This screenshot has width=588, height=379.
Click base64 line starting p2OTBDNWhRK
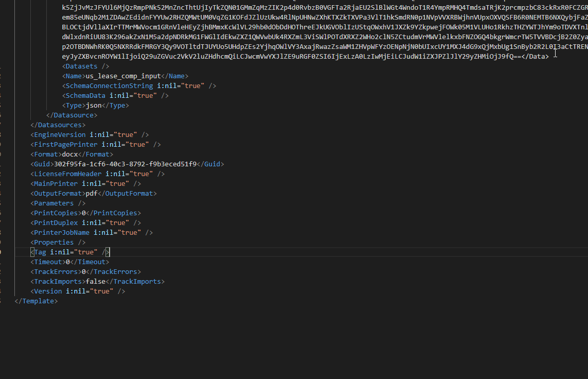coord(325,46)
